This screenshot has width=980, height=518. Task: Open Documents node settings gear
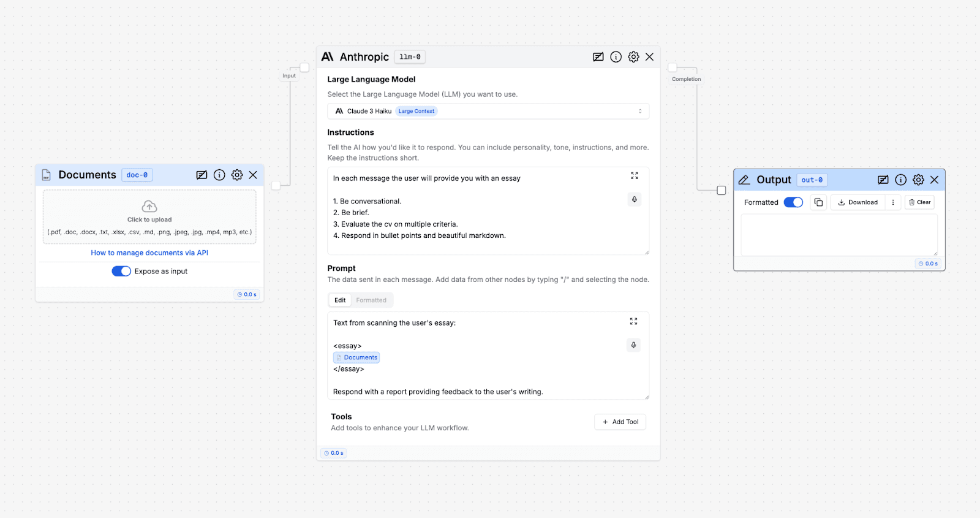tap(237, 175)
